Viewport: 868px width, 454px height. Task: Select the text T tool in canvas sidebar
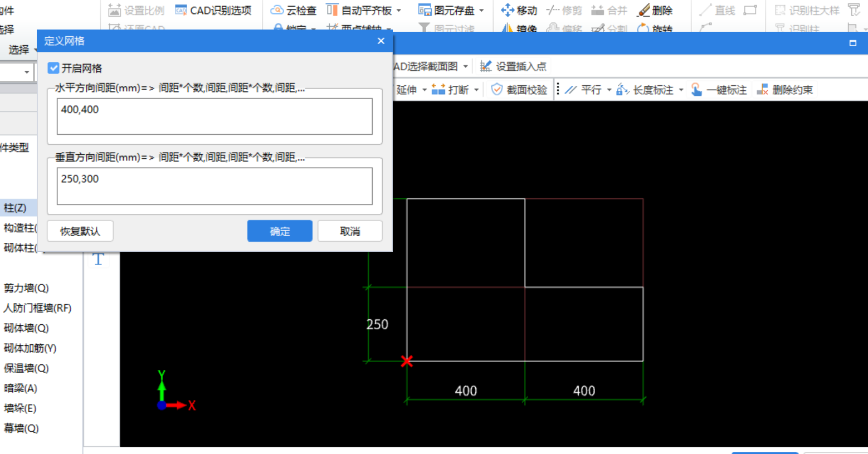[x=99, y=259]
